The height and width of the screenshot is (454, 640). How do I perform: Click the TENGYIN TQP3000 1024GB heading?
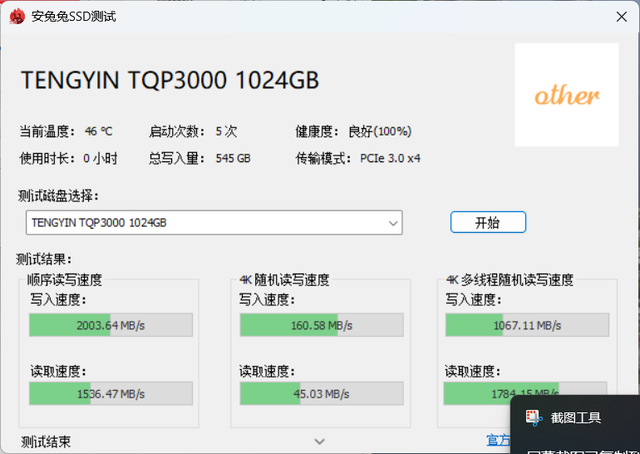(x=170, y=80)
